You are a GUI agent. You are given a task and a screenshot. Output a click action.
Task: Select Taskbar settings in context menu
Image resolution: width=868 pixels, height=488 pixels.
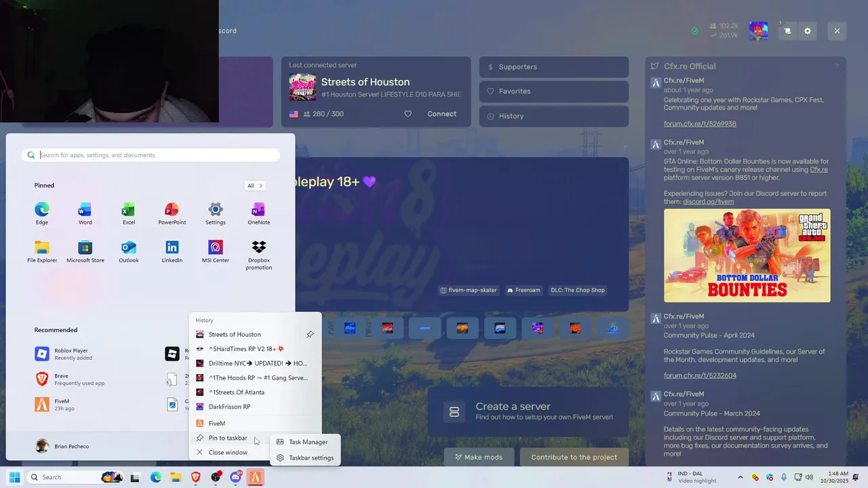[305, 457]
